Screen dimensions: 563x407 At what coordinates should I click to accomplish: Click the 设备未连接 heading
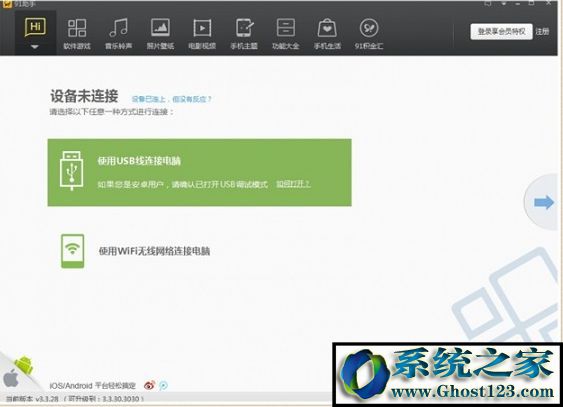[x=84, y=96]
